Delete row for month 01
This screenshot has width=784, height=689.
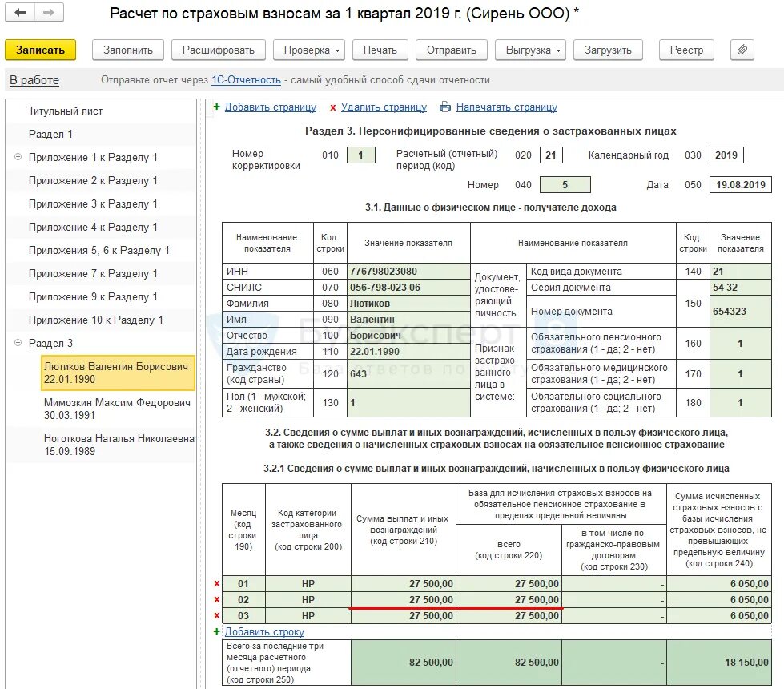tap(216, 583)
